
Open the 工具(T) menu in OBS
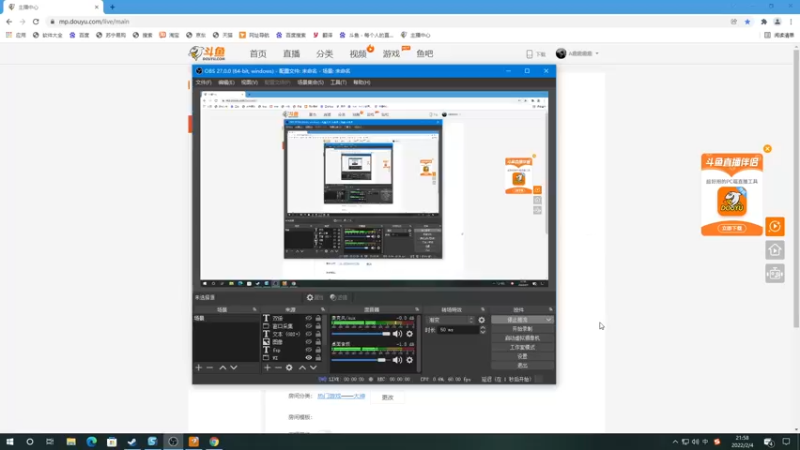(x=338, y=82)
